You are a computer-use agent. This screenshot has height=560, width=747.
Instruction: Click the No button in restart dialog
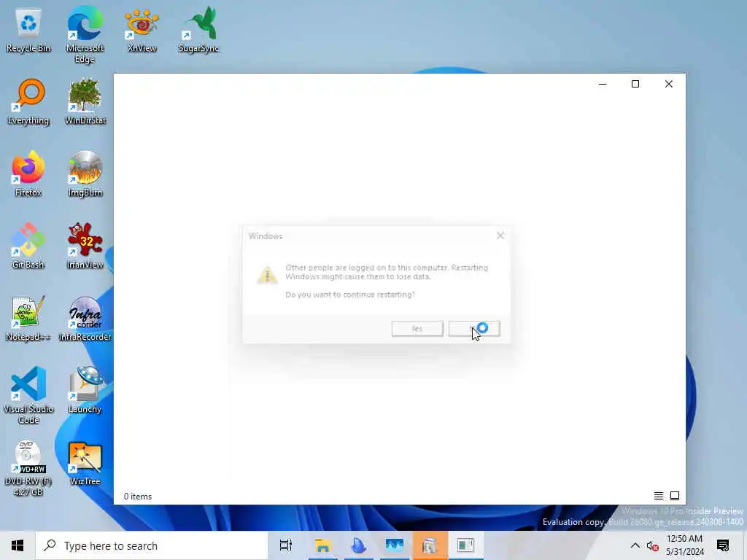coord(474,329)
